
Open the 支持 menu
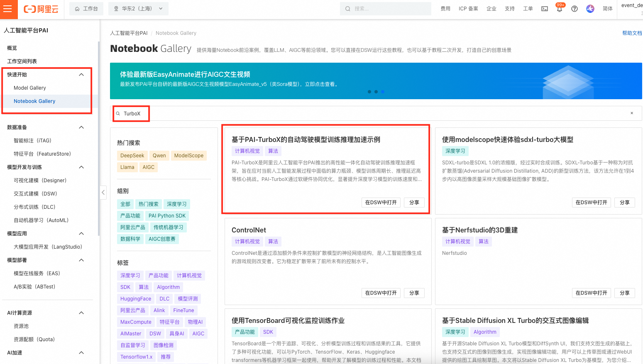coord(510,9)
